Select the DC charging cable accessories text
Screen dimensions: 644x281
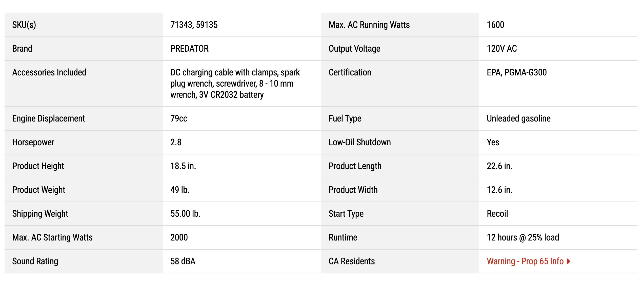coord(235,84)
